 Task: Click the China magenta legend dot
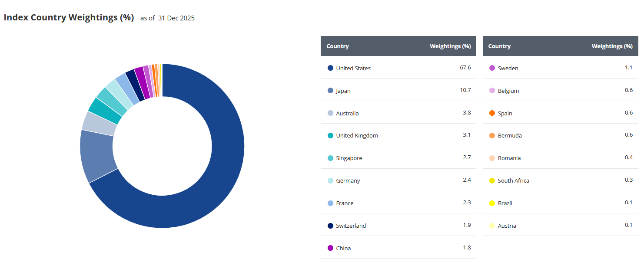pos(330,248)
